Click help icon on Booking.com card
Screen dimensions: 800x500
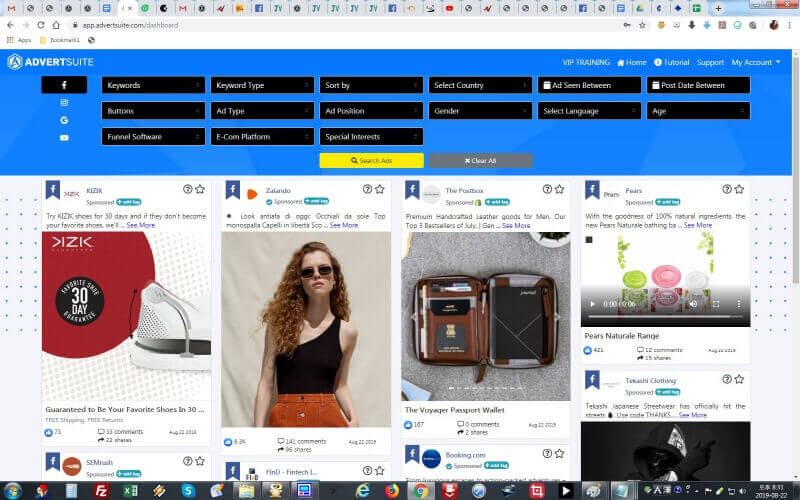(547, 454)
